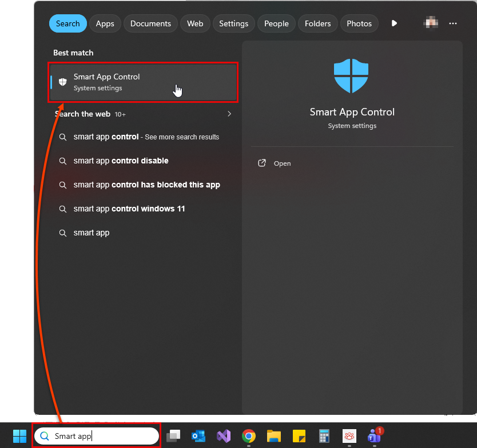The height and width of the screenshot is (448, 477).
Task: Open the three-dot more options menu
Action: (453, 23)
